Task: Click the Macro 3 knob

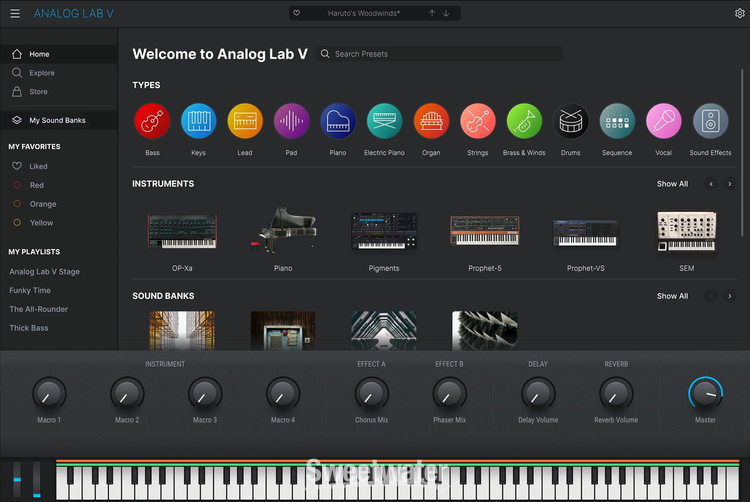Action: pos(205,394)
